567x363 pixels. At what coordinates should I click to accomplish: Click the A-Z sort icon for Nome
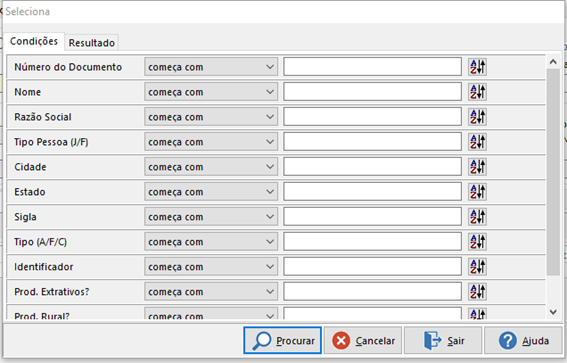click(x=477, y=92)
